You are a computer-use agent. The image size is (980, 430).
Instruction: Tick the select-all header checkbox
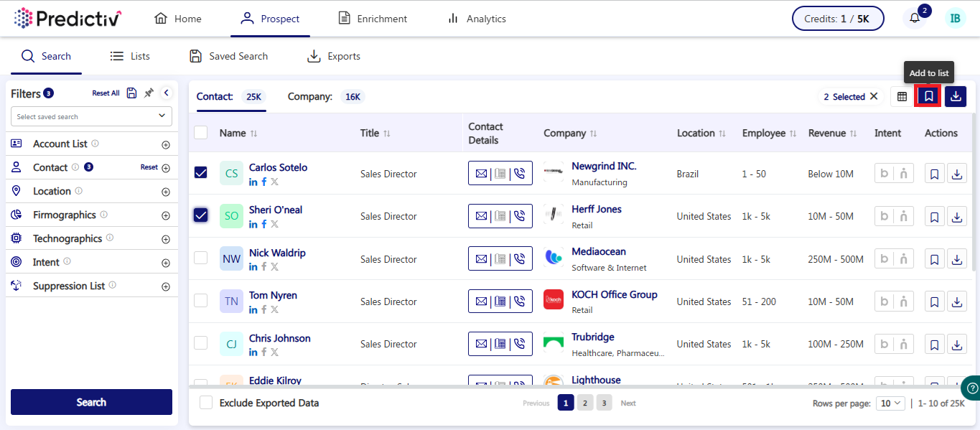click(x=201, y=132)
